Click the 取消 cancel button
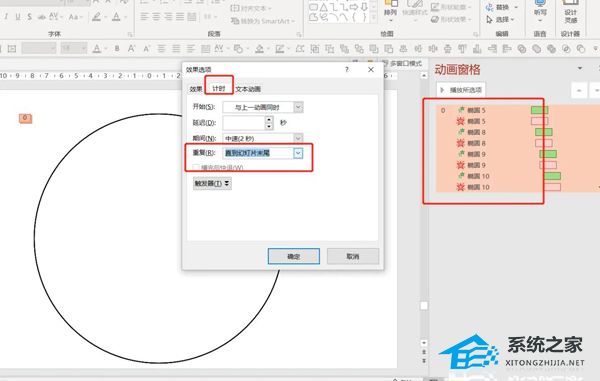The height and width of the screenshot is (381, 600). coord(353,256)
